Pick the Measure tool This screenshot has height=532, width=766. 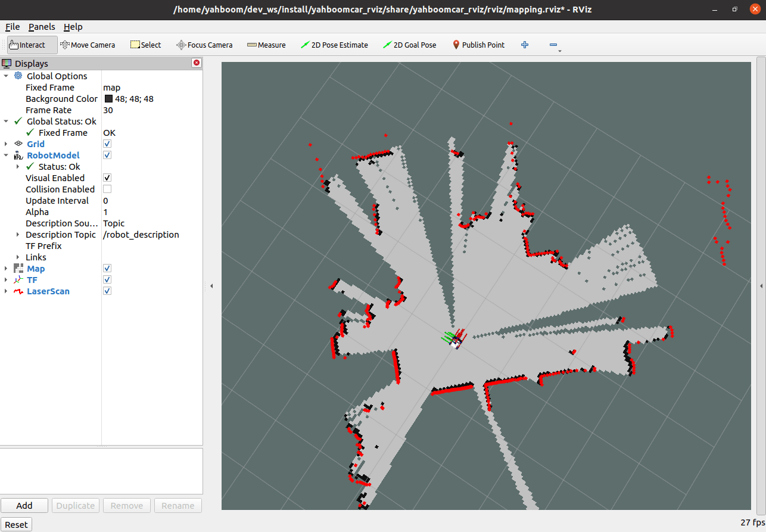pos(266,45)
